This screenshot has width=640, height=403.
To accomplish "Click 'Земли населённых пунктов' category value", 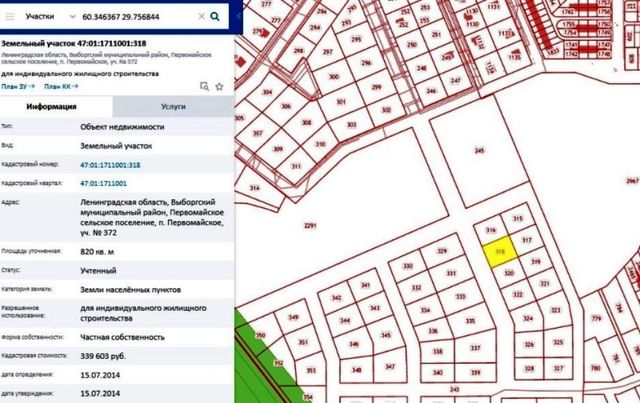I will (x=131, y=290).
